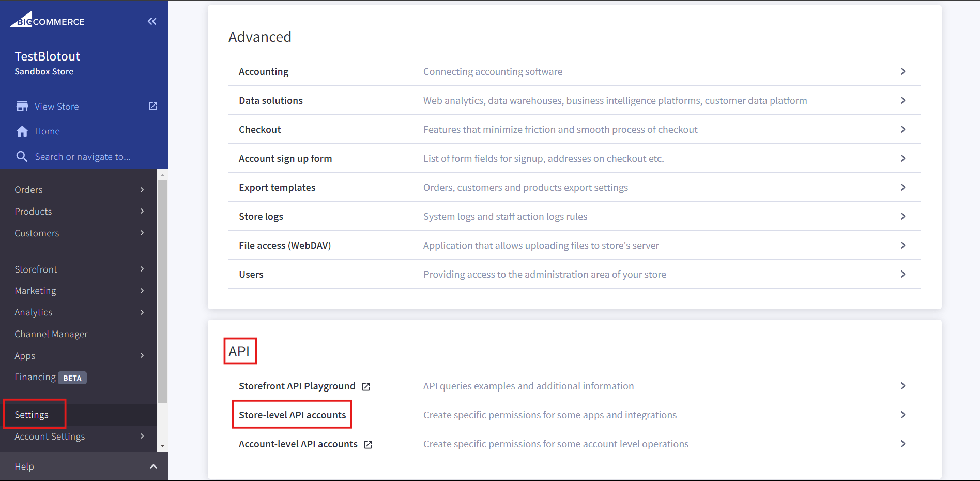Click external-link icon next to Storefront API Playground

(x=366, y=387)
